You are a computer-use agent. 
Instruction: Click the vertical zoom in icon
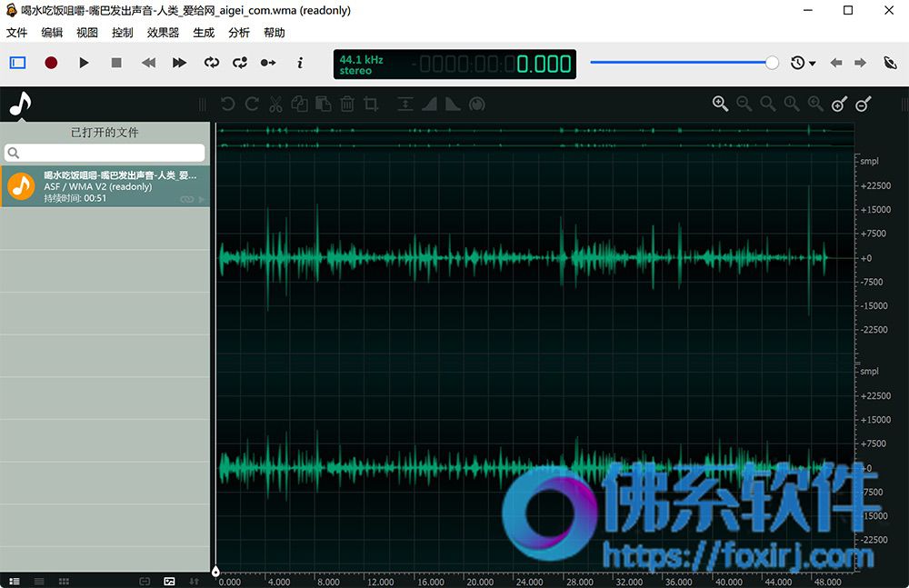[839, 104]
